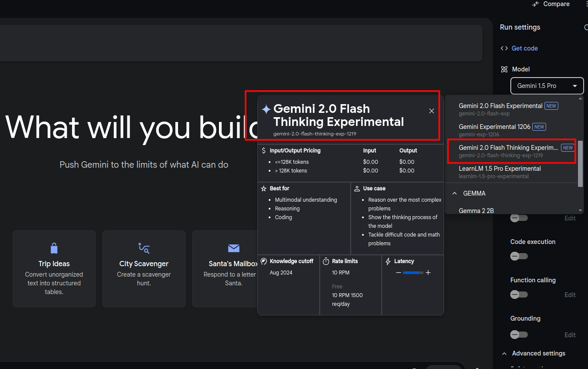This screenshot has width=588, height=369.
Task: Click the model list scrollbar down arrow
Action: (580, 210)
